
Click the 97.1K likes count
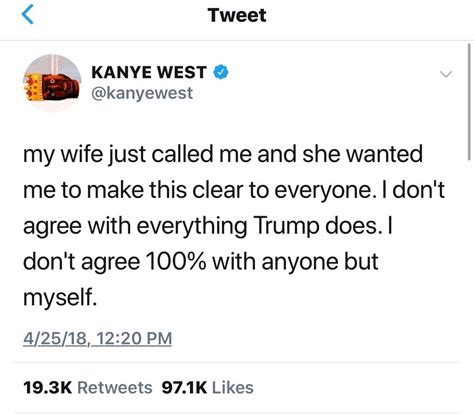[184, 388]
